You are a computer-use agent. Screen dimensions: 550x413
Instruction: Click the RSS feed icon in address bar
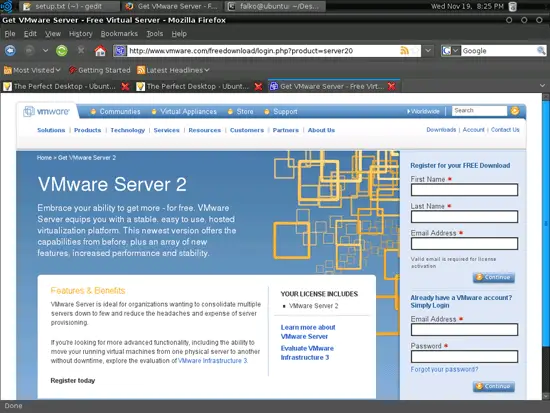point(404,51)
